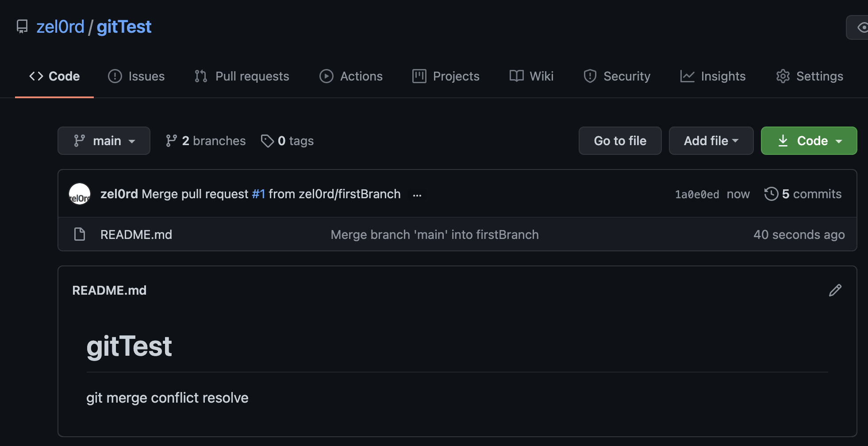The image size is (868, 446).
Task: Open the Wiki tab
Action: pyautogui.click(x=531, y=76)
